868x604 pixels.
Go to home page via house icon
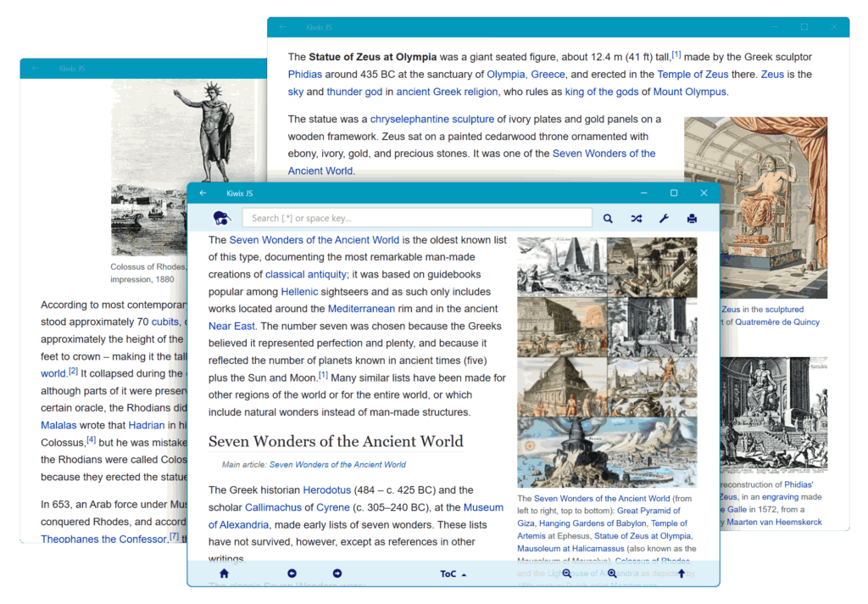tap(224, 573)
